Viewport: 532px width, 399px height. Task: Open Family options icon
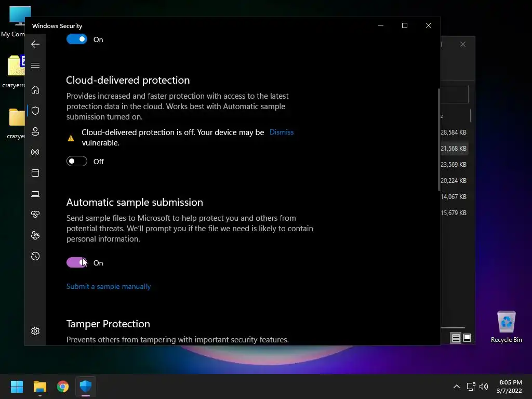[35, 235]
